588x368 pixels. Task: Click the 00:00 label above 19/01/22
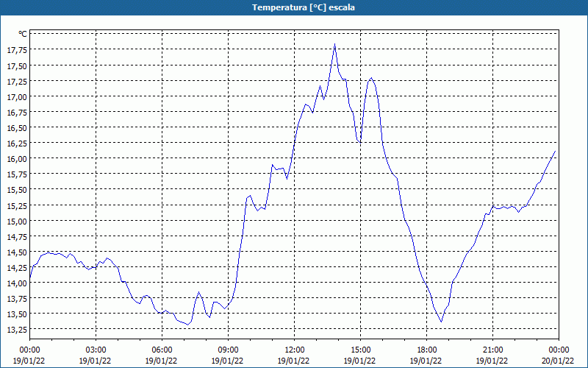(29, 350)
